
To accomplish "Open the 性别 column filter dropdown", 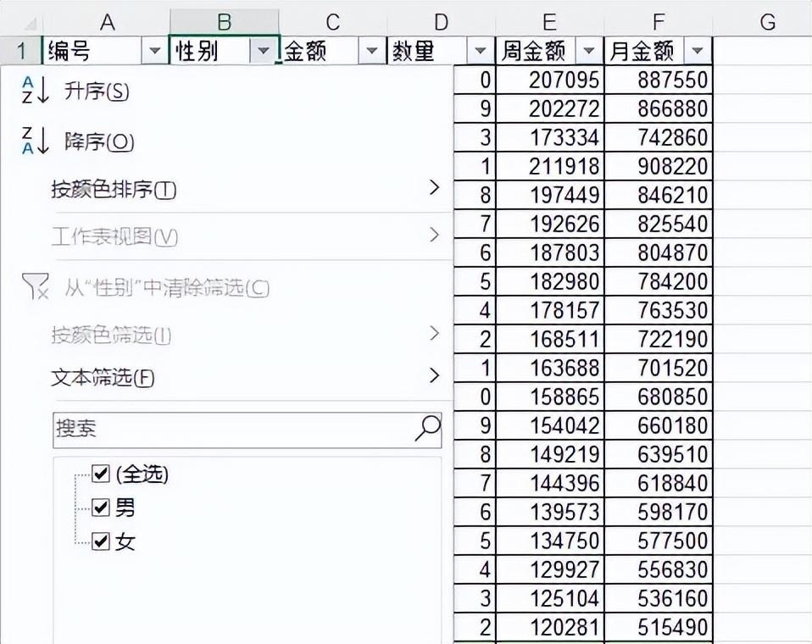I will [x=264, y=51].
